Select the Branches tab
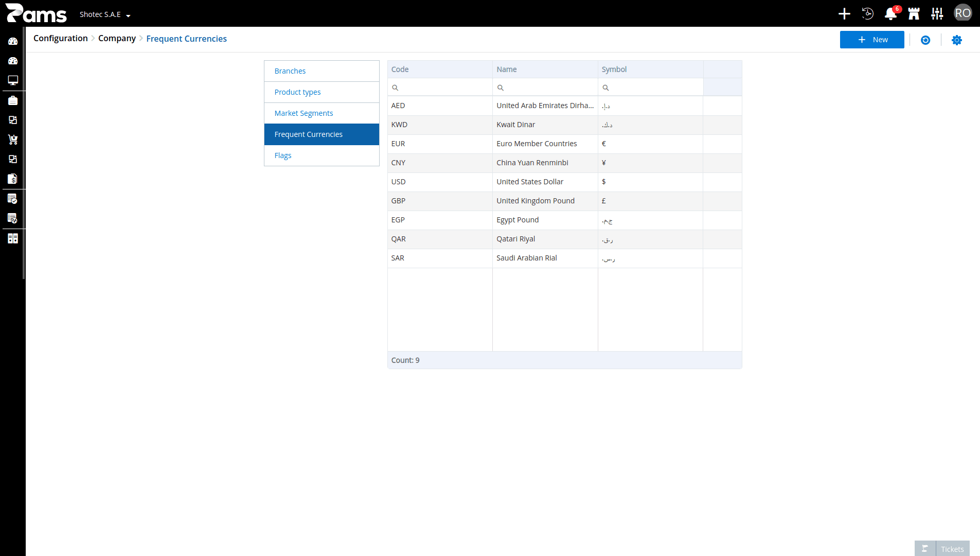Image resolution: width=980 pixels, height=556 pixels. (x=322, y=71)
